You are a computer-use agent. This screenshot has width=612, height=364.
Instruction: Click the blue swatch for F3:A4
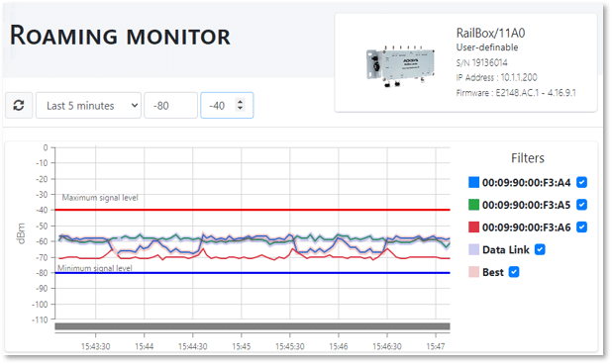(473, 182)
